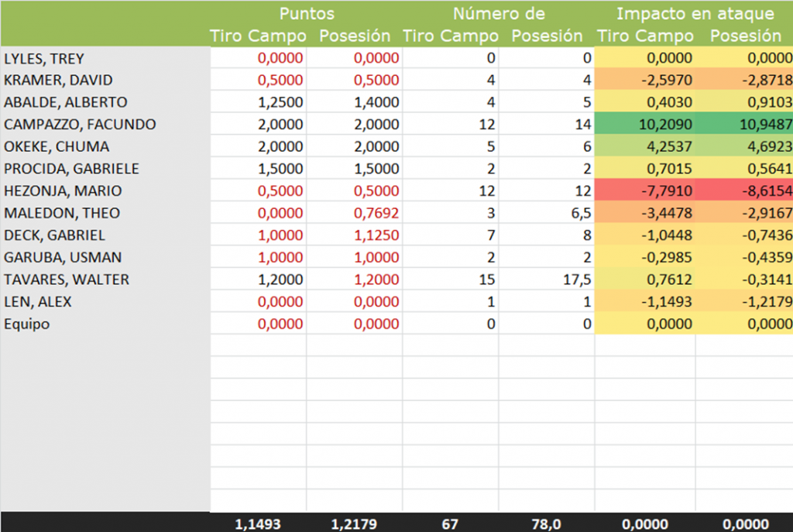Image resolution: width=793 pixels, height=532 pixels.
Task: Click the Puntos column group header
Action: pyautogui.click(x=307, y=14)
